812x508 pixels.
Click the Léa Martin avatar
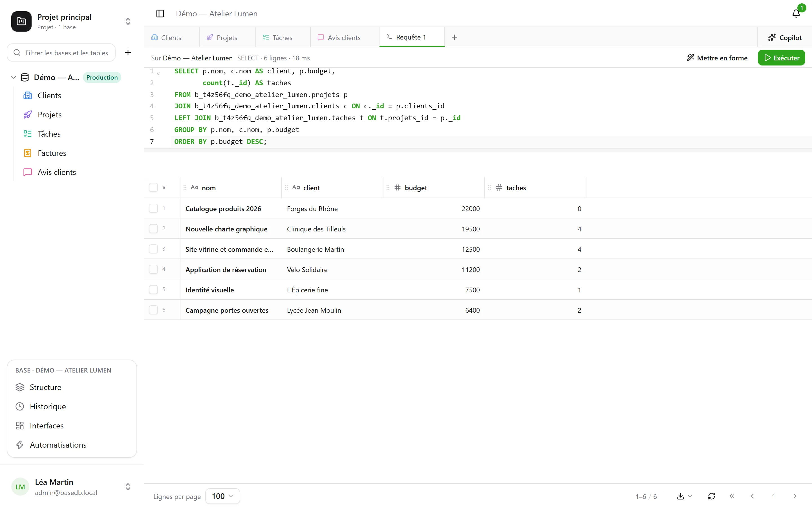point(20,487)
